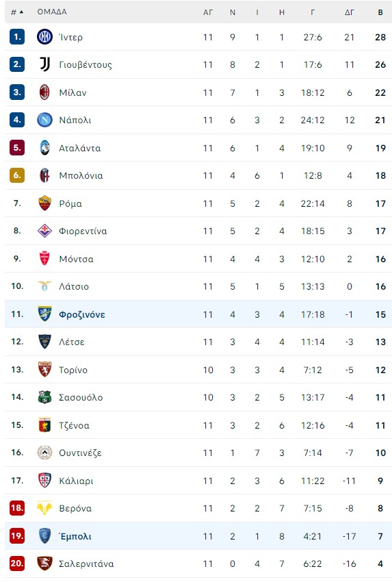The image size is (392, 582).
Task: Click the Juventus logo icon
Action: click(x=44, y=64)
